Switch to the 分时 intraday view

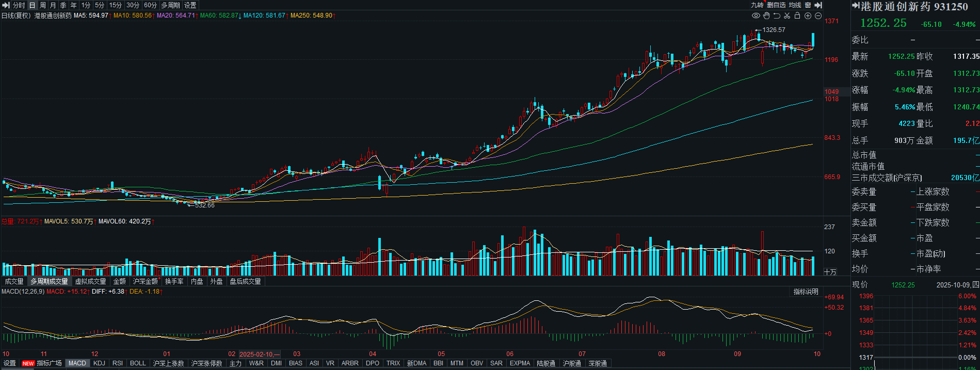[19, 5]
